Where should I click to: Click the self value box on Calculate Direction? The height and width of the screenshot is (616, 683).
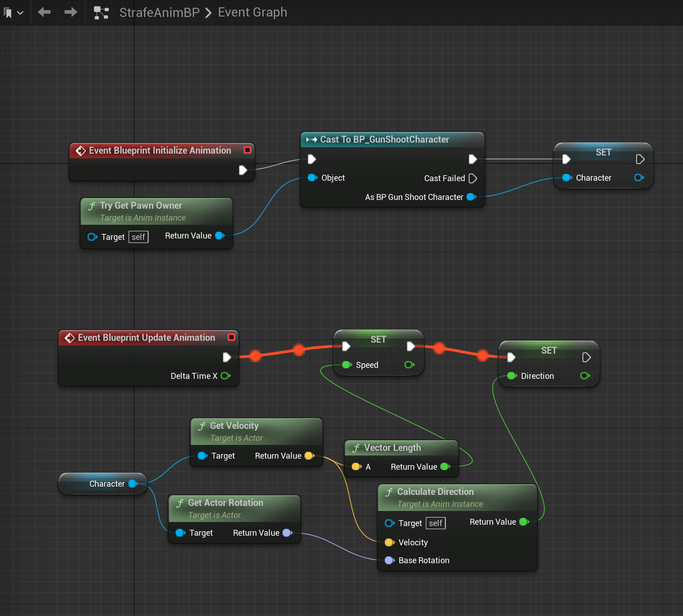(x=435, y=523)
